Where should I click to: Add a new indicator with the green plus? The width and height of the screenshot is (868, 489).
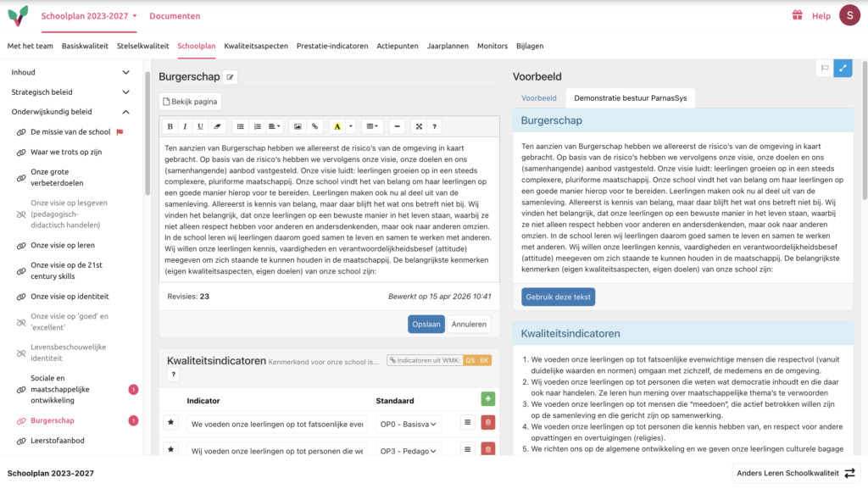[487, 399]
